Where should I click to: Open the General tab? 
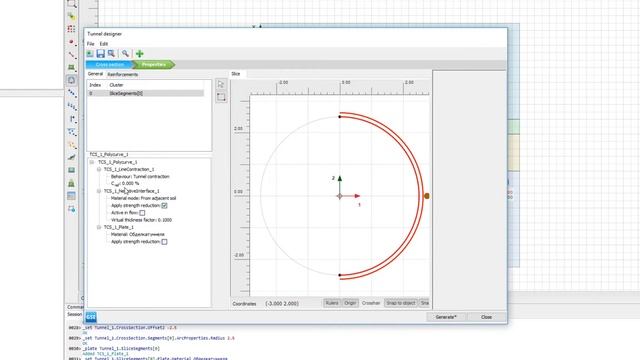click(95, 74)
